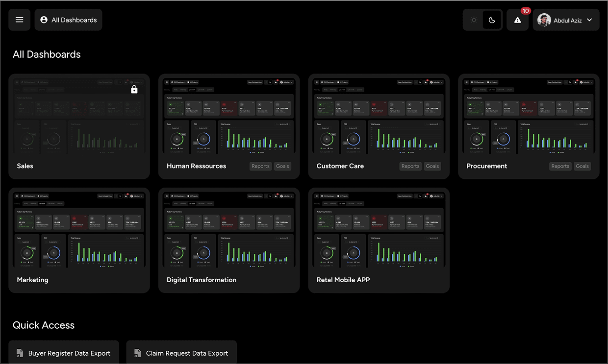Click the alerts warning icon
The height and width of the screenshot is (364, 608).
click(x=517, y=20)
